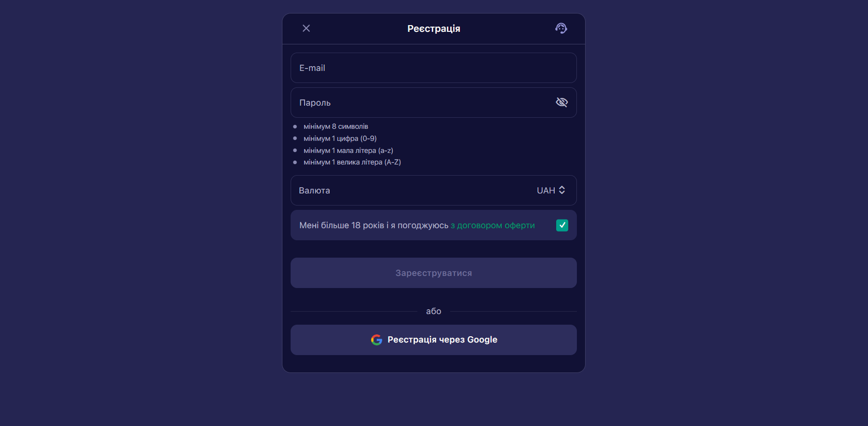The width and height of the screenshot is (868, 426).
Task: Click the Зареєструватися button
Action: pos(433,273)
